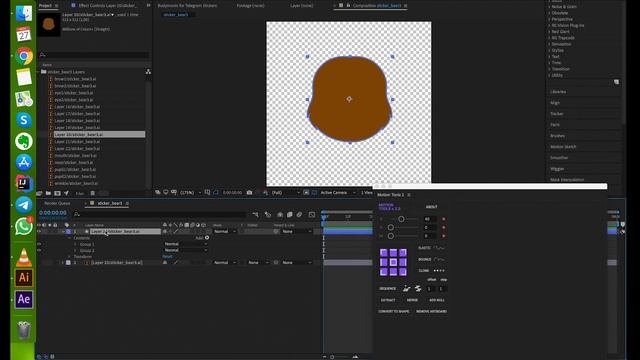Viewport: 640px width, 360px height.
Task: Click the delete trash icon in Project panel
Action: [x=93, y=193]
